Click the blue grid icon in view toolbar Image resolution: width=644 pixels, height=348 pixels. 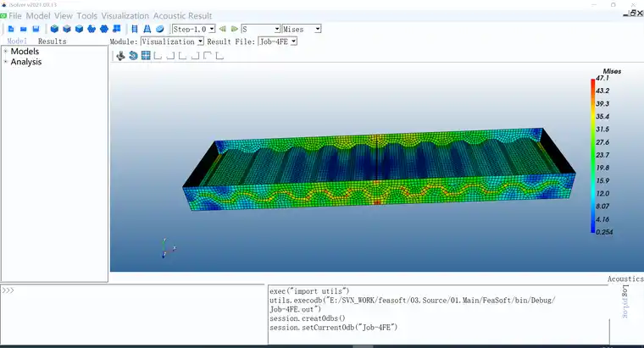[x=146, y=55]
